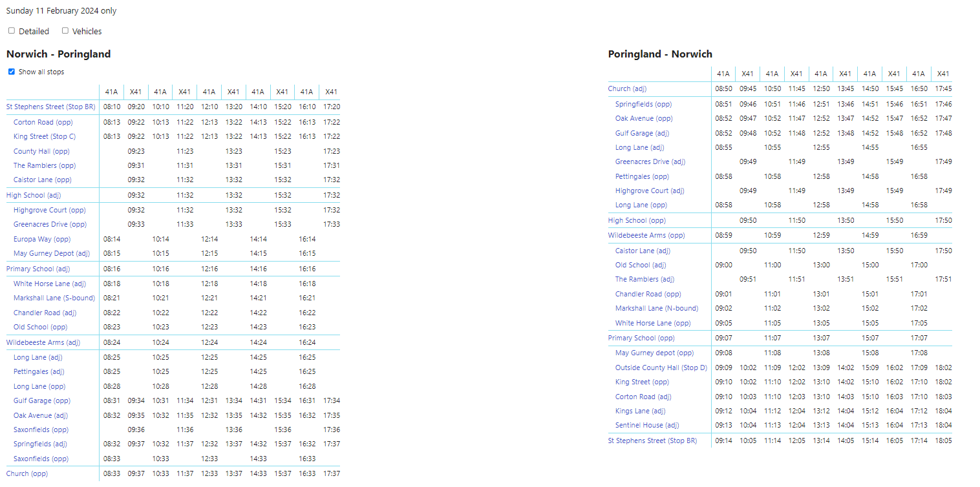
Task: Open the May Gurney Depot (adj) stop
Action: tap(51, 254)
